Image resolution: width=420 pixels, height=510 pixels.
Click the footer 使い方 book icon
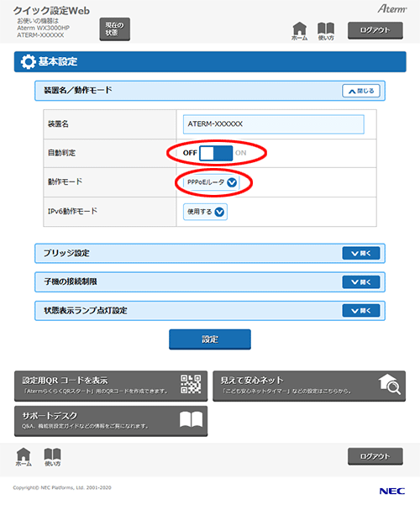tap(52, 457)
